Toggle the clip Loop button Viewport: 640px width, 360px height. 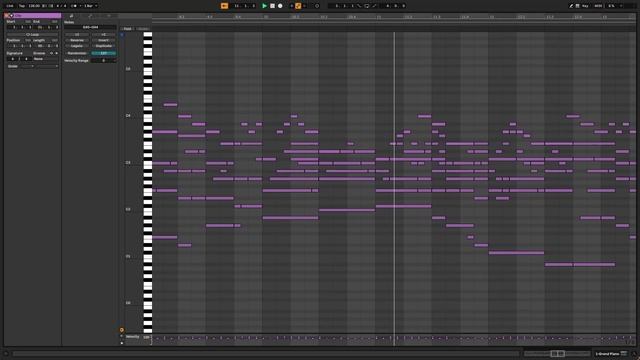tap(33, 35)
